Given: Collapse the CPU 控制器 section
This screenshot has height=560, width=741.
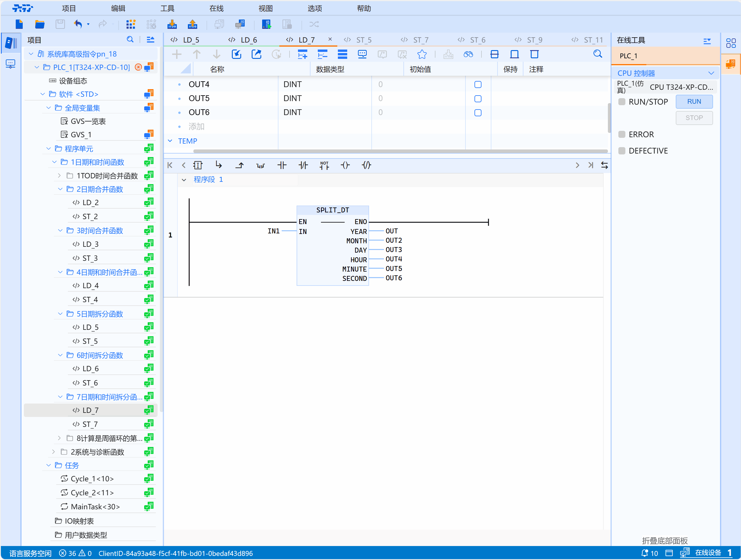Looking at the screenshot, I should click(711, 73).
